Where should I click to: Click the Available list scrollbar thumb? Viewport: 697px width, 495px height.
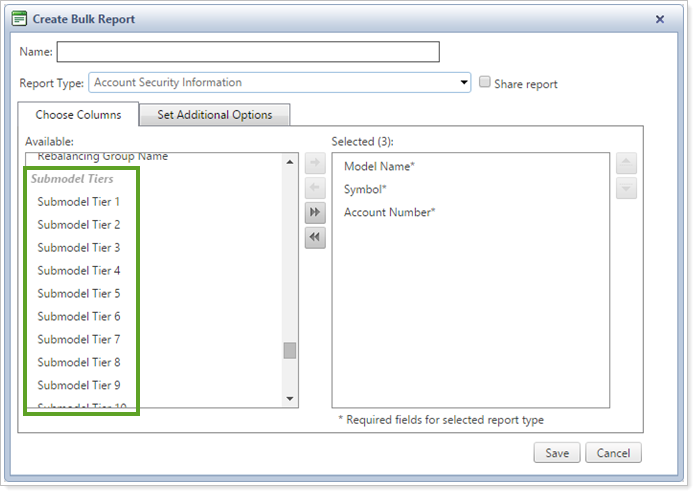(x=290, y=350)
